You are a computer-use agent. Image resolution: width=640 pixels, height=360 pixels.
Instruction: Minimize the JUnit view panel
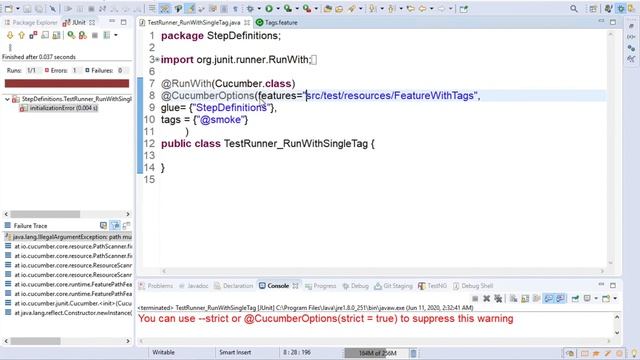[111, 22]
